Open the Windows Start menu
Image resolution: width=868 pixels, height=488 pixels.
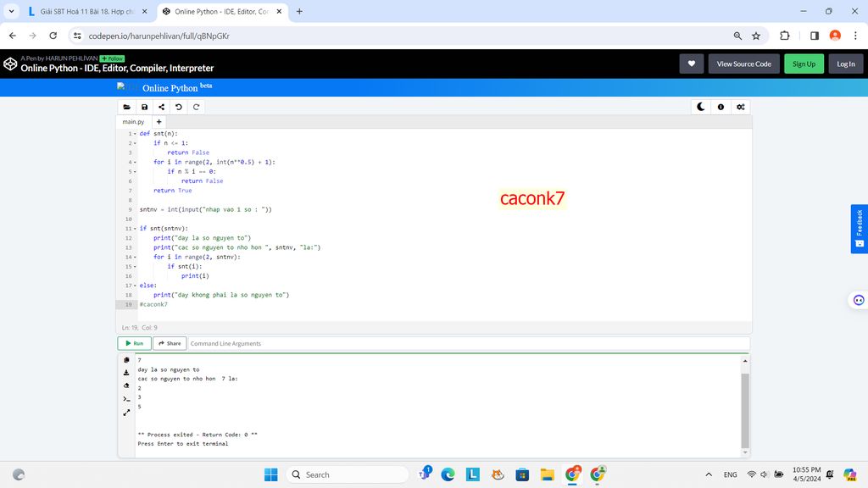pyautogui.click(x=270, y=474)
